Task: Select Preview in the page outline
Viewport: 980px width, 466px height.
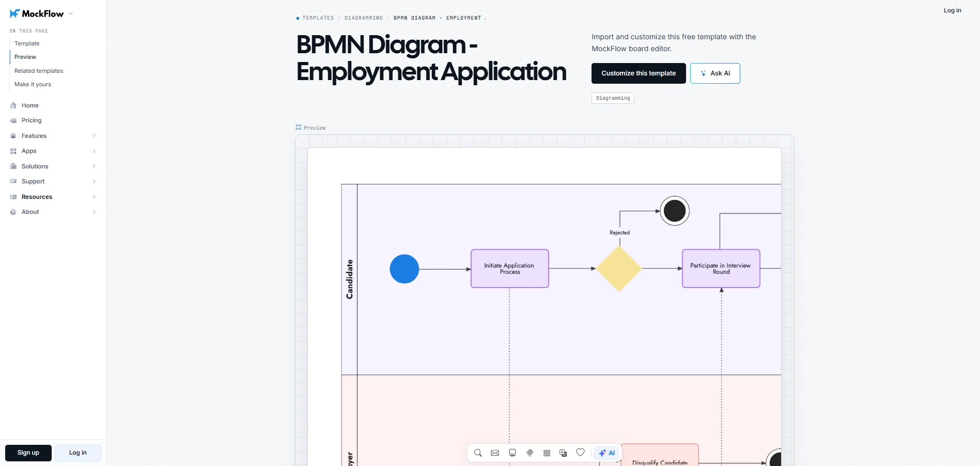Action: [25, 57]
